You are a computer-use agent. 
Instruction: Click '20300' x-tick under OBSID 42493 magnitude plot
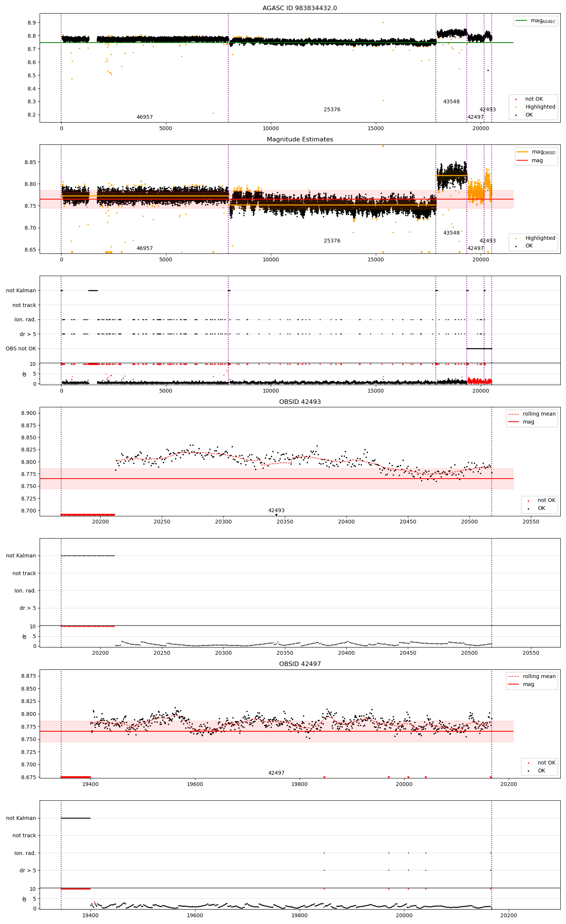pos(223,522)
